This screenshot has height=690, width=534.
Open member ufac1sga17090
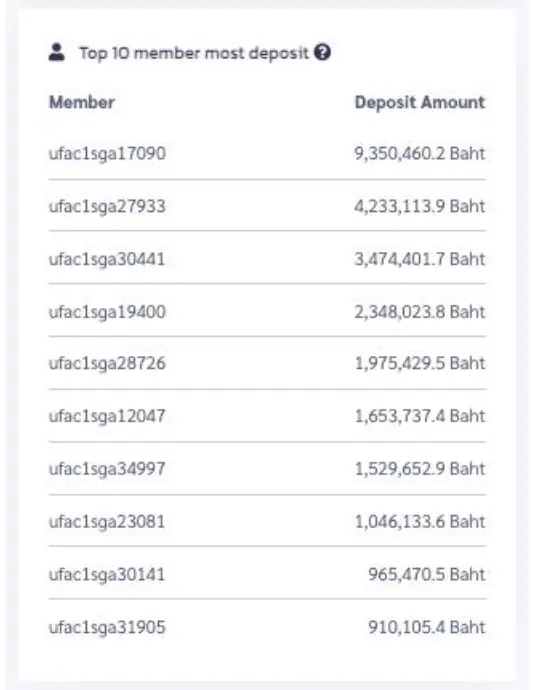pos(107,154)
